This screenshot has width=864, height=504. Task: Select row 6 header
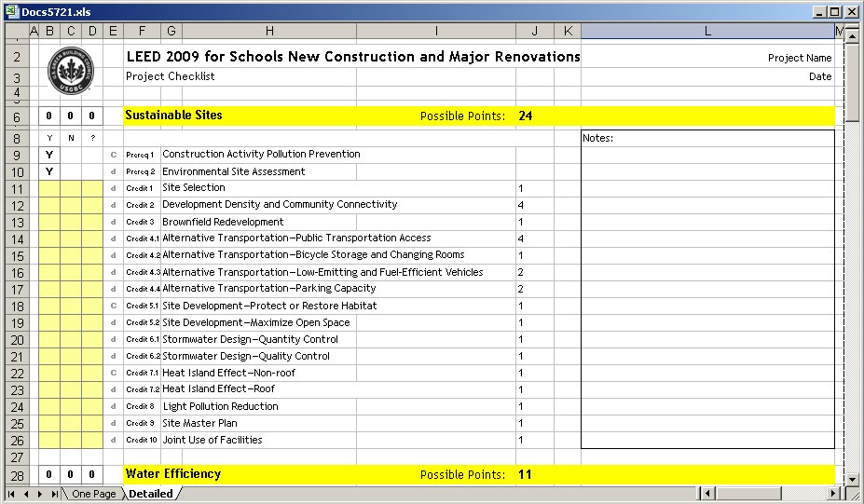click(x=17, y=116)
